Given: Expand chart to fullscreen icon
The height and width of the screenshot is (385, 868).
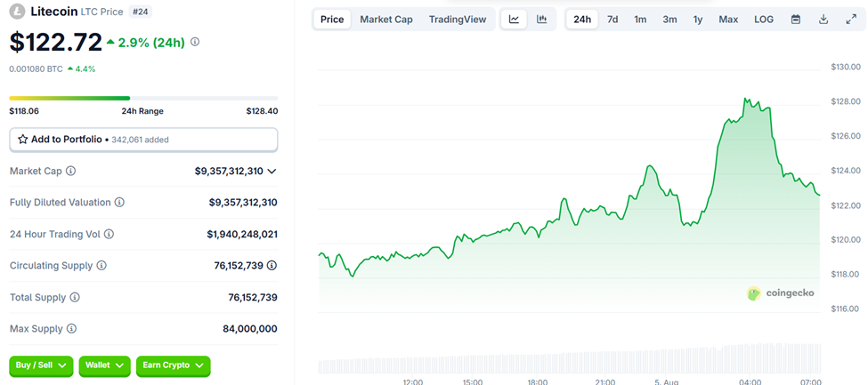Looking at the screenshot, I should pyautogui.click(x=851, y=20).
